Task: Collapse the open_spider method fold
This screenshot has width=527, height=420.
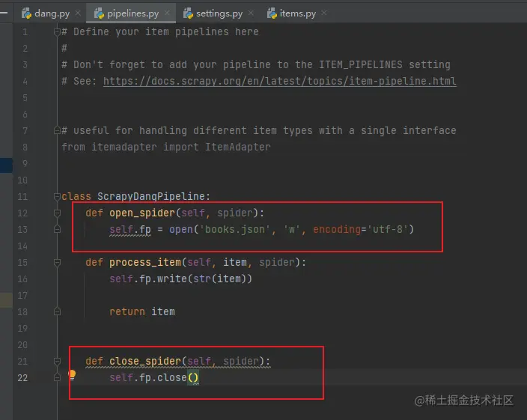Action: pyautogui.click(x=57, y=213)
